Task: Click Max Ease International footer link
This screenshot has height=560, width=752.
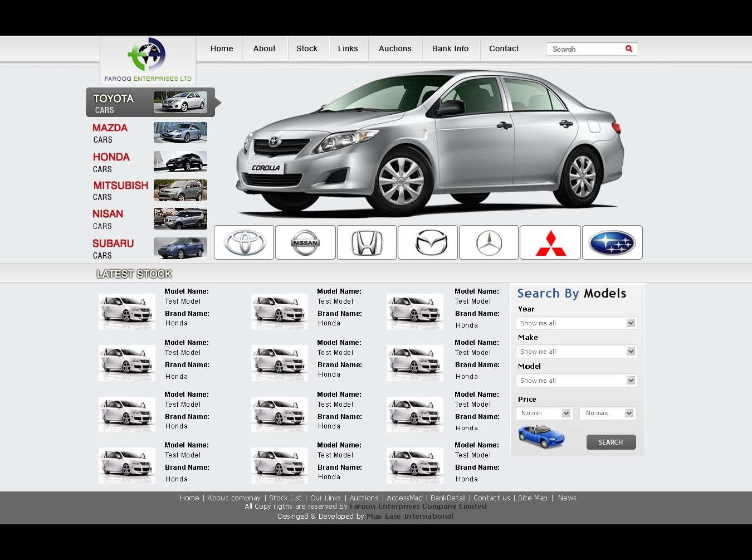Action: point(410,517)
